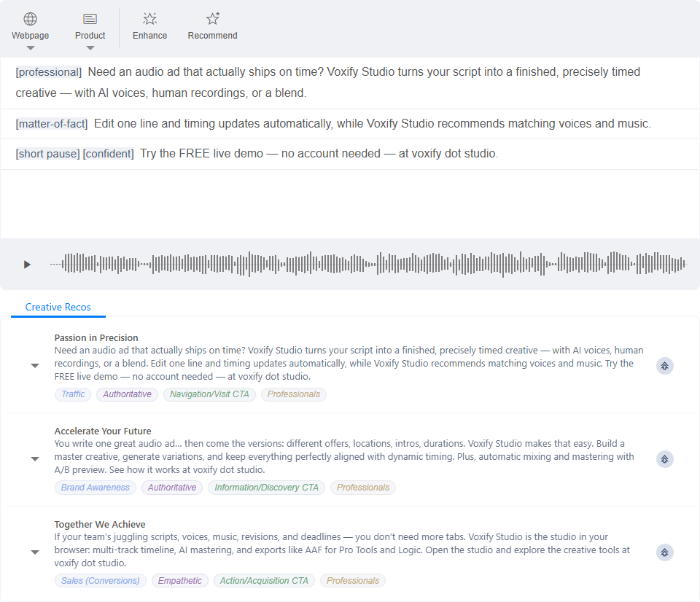Click the script line 'Try the FREE live demo'

tap(350, 154)
